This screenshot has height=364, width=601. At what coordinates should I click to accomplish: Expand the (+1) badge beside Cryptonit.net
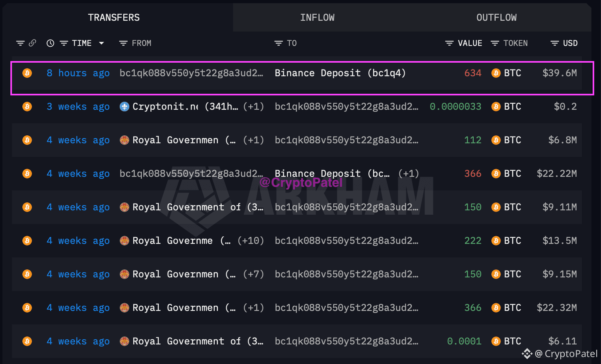point(253,107)
